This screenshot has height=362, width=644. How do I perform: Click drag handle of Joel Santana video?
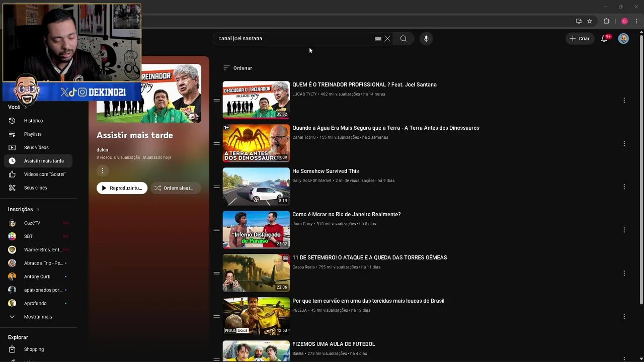(216, 101)
